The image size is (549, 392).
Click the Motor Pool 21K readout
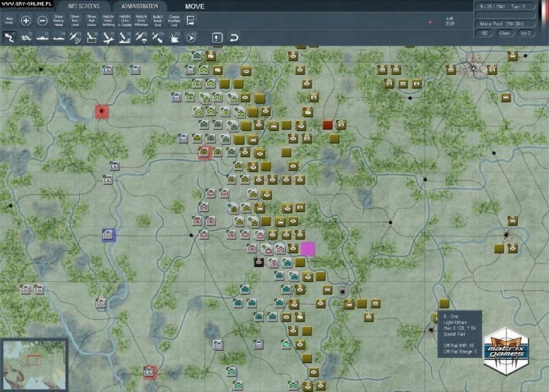pos(505,24)
